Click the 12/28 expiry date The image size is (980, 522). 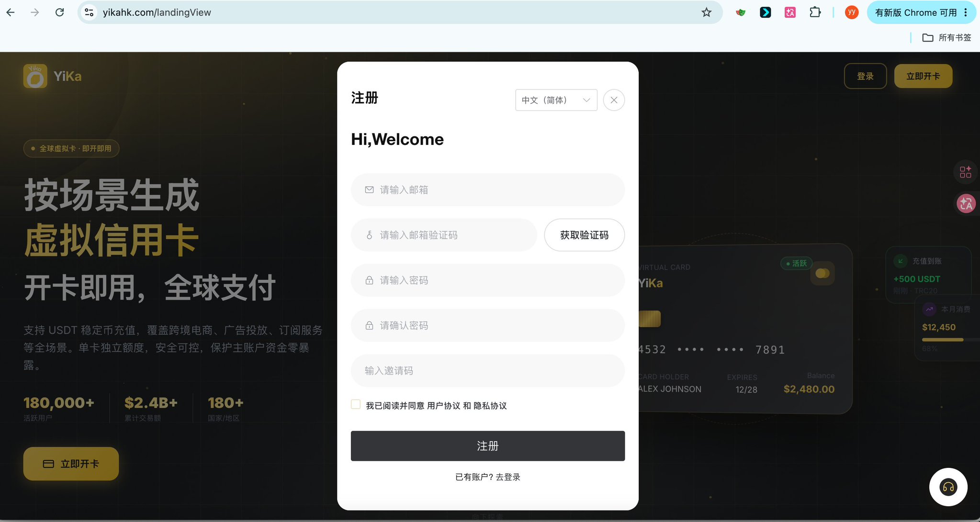pyautogui.click(x=746, y=389)
